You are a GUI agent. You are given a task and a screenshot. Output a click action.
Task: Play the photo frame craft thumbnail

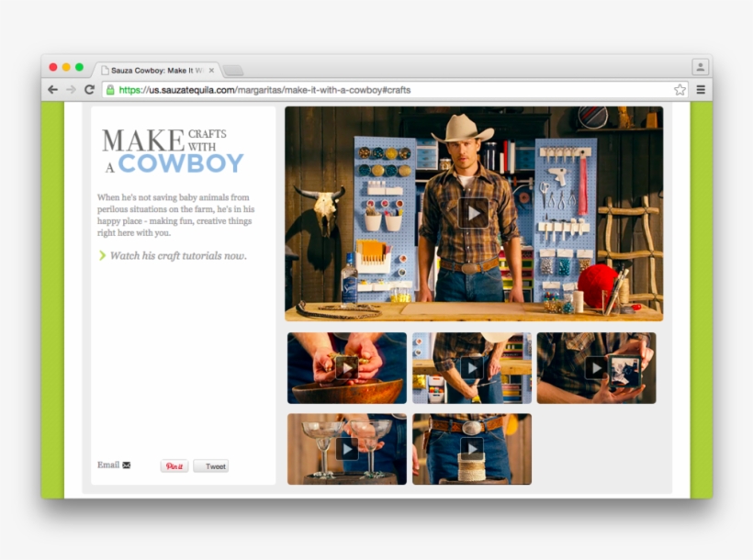click(596, 368)
